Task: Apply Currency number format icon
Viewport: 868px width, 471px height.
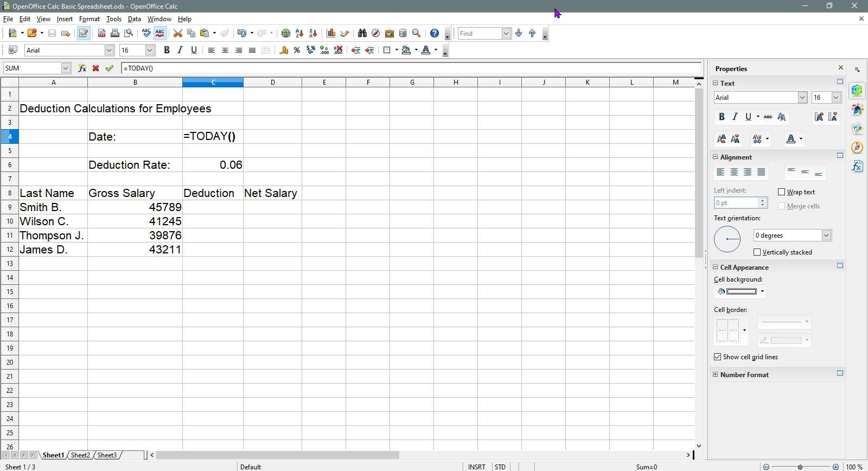Action: coord(283,50)
